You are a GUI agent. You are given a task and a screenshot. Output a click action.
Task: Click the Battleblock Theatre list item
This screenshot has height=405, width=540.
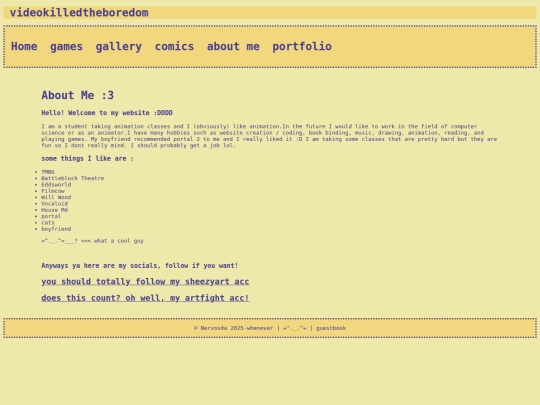pos(73,178)
